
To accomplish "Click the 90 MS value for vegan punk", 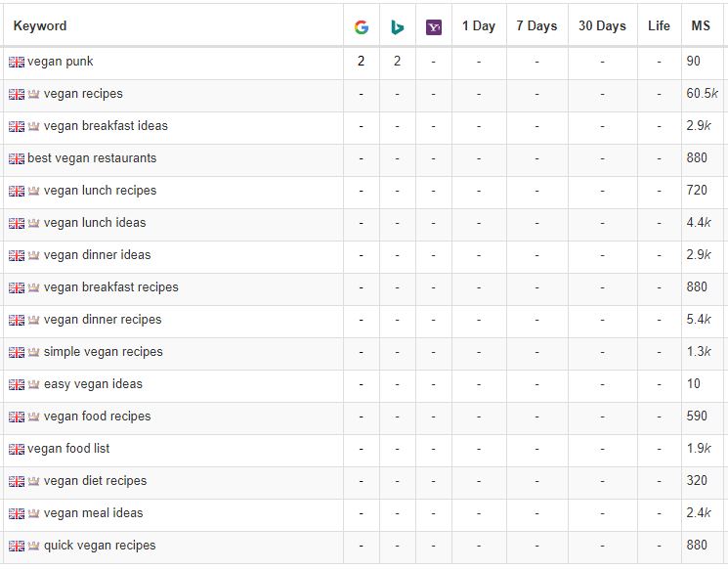I will tap(694, 62).
